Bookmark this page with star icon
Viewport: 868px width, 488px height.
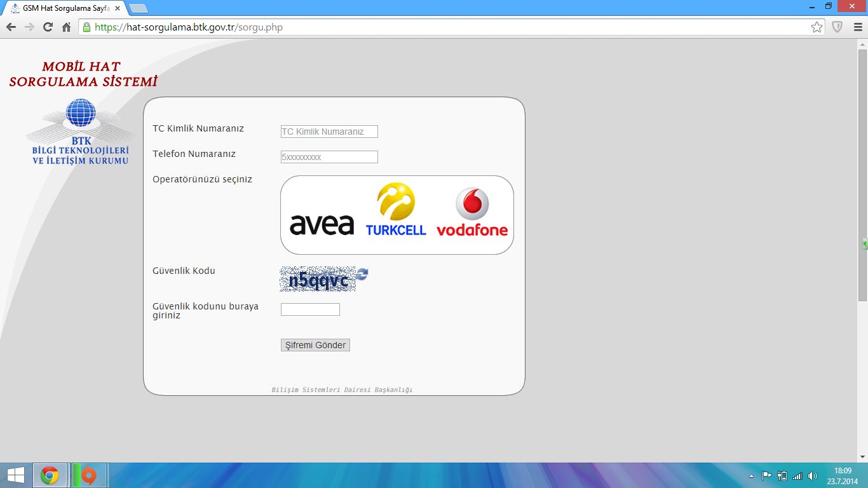817,27
